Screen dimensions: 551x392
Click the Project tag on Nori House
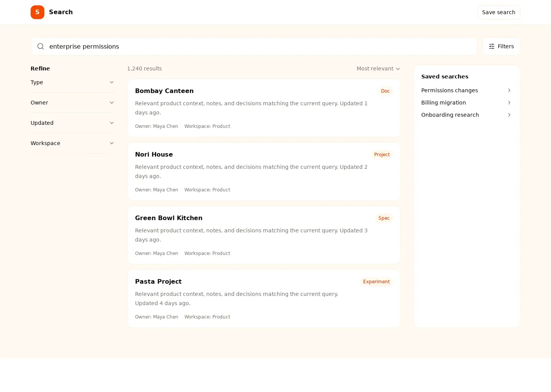(382, 155)
